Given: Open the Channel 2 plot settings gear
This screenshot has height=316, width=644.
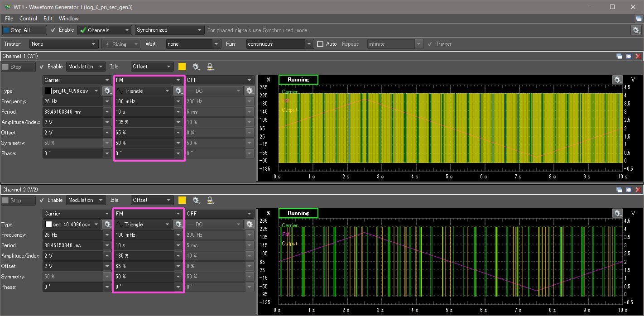Looking at the screenshot, I should [x=617, y=213].
